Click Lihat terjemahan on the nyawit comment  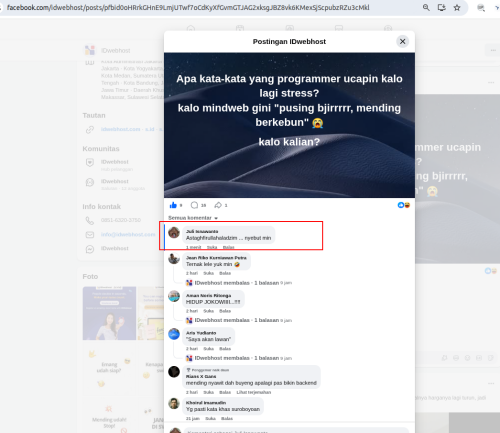pos(254,392)
